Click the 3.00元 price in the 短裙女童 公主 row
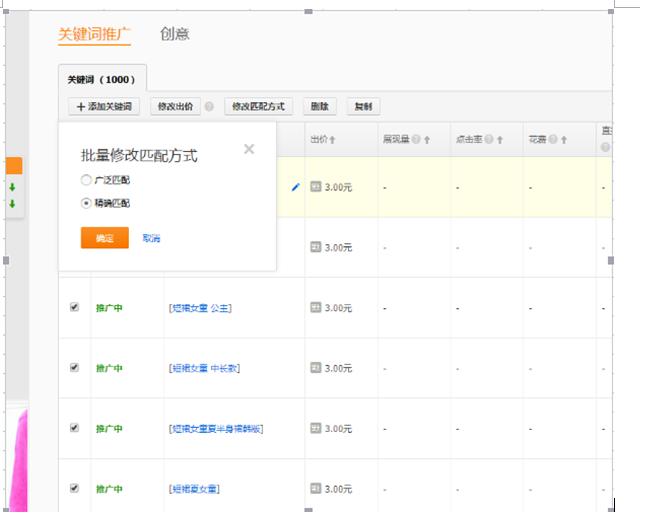Viewport: 663px width, 515px height. [x=338, y=308]
